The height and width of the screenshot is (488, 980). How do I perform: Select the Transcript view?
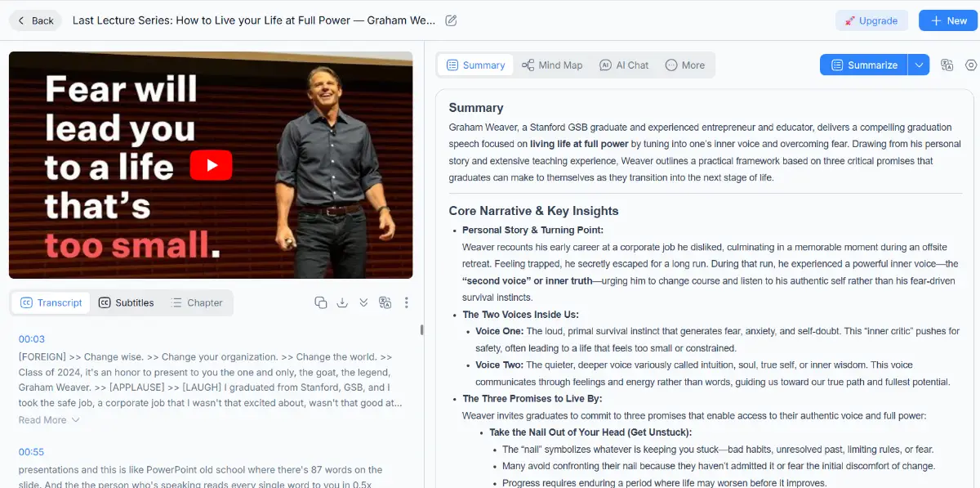click(51, 302)
